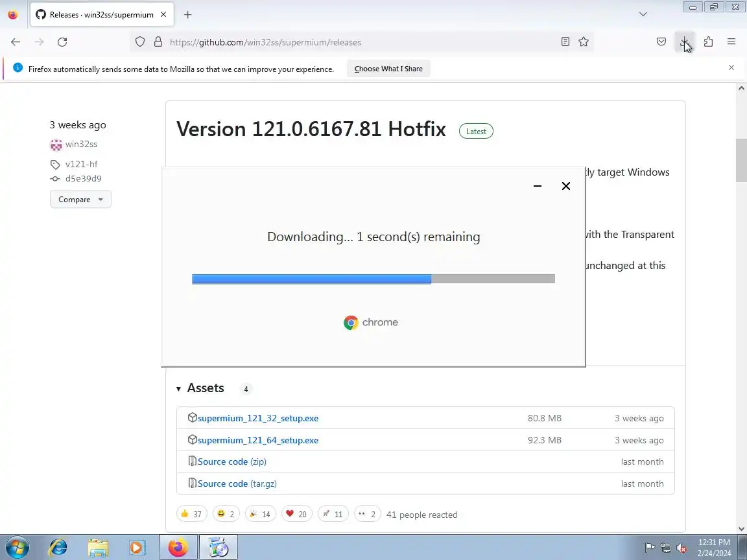This screenshot has height=560, width=747.
Task: Click the laugh reaction 2
Action: point(226,514)
